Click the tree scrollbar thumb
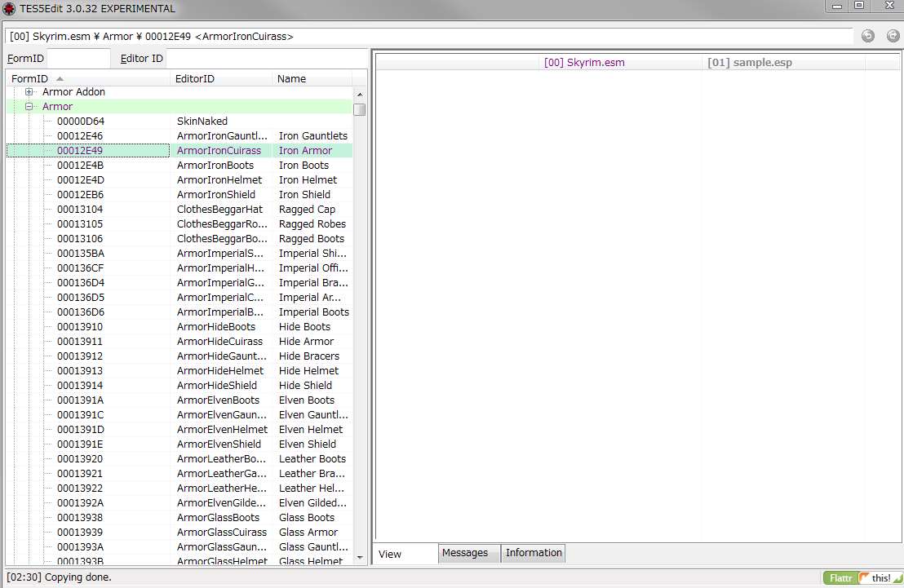The height and width of the screenshot is (588, 904). [360, 109]
